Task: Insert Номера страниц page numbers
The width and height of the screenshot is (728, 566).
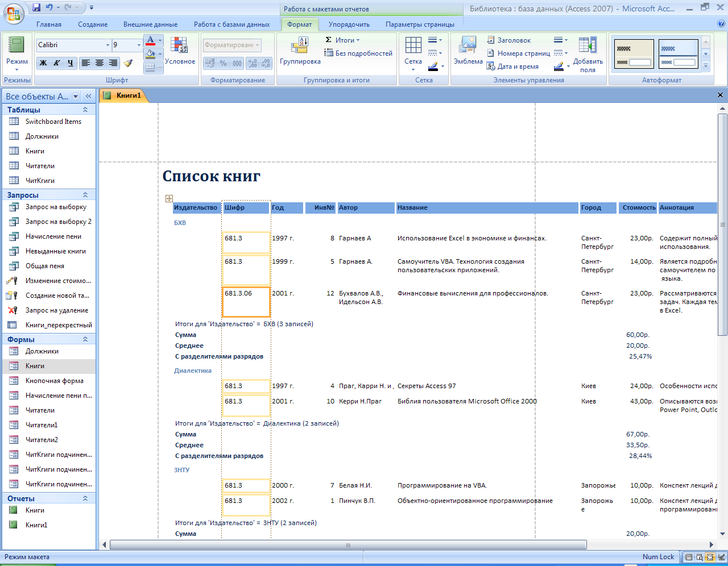Action: coord(518,53)
